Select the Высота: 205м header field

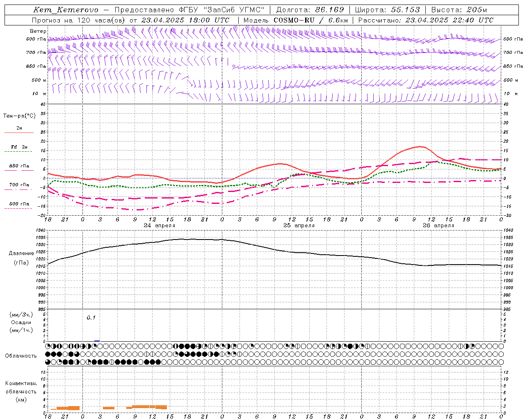pos(459,10)
